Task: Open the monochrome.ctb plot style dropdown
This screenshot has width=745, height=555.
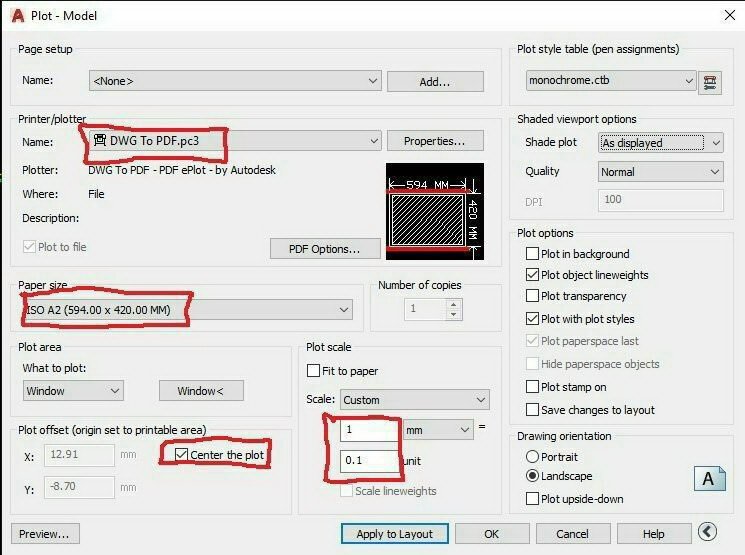Action: click(x=611, y=80)
